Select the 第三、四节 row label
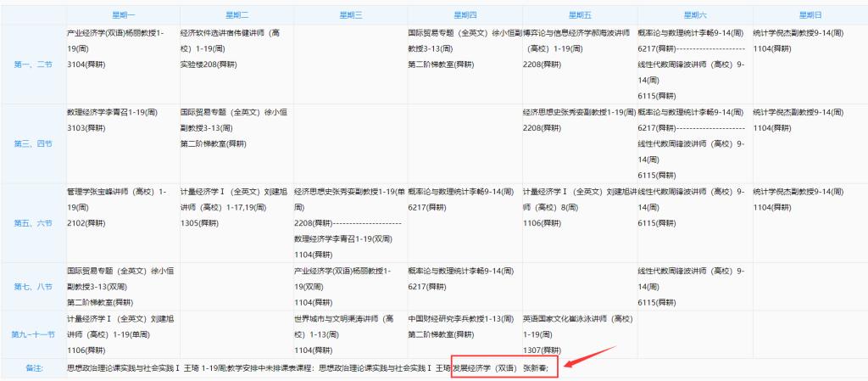 click(33, 143)
